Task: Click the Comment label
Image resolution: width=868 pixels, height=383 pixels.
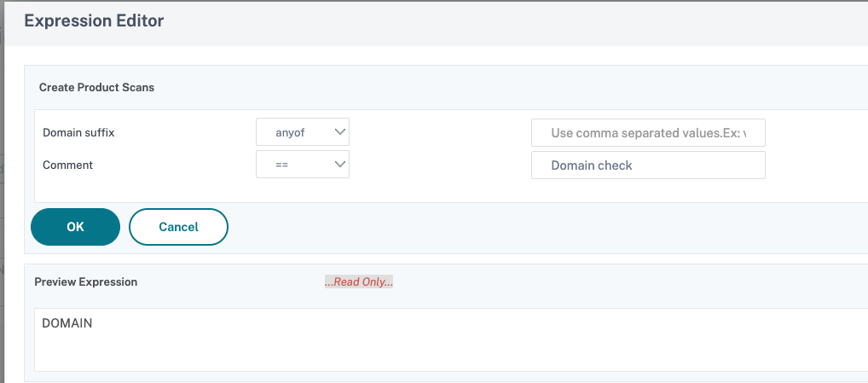Action: 67,165
